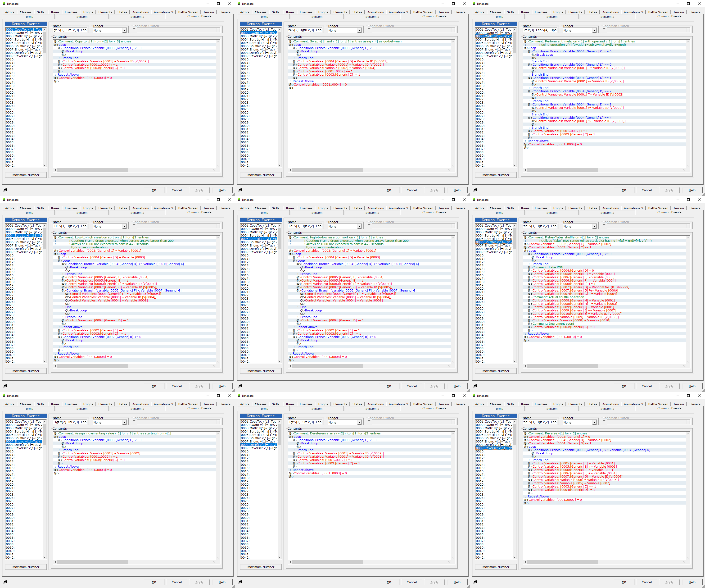Open the Skills tab in the Swap window
The width and height of the screenshot is (705, 588).
coord(276,12)
